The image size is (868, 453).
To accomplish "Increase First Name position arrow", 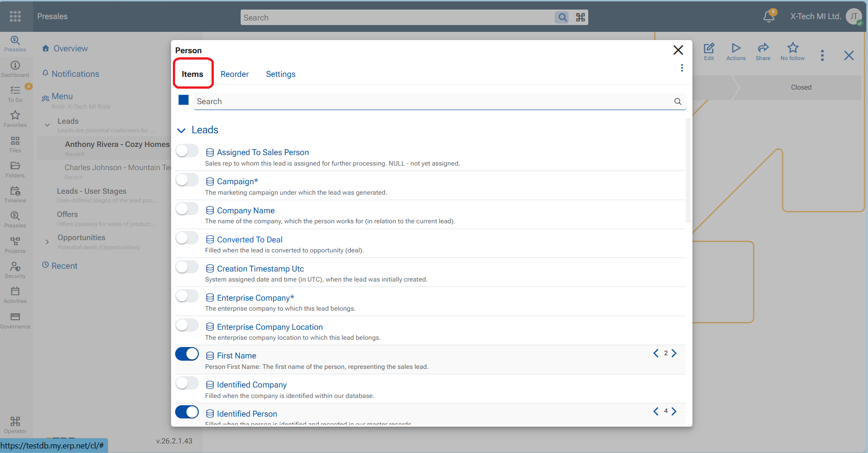I will (x=674, y=353).
